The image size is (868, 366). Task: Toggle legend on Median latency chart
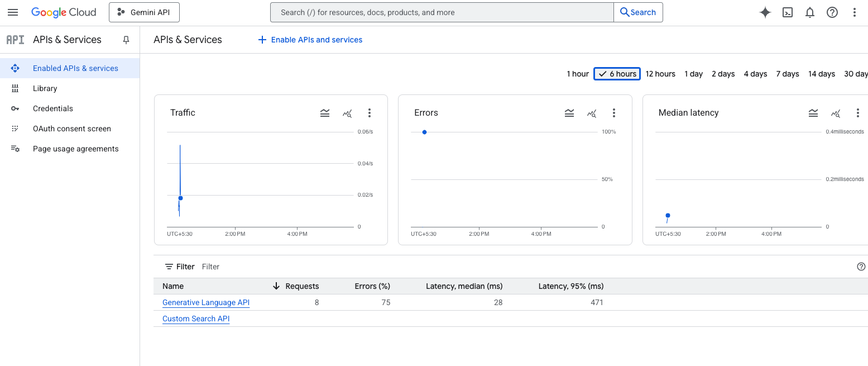pyautogui.click(x=813, y=113)
